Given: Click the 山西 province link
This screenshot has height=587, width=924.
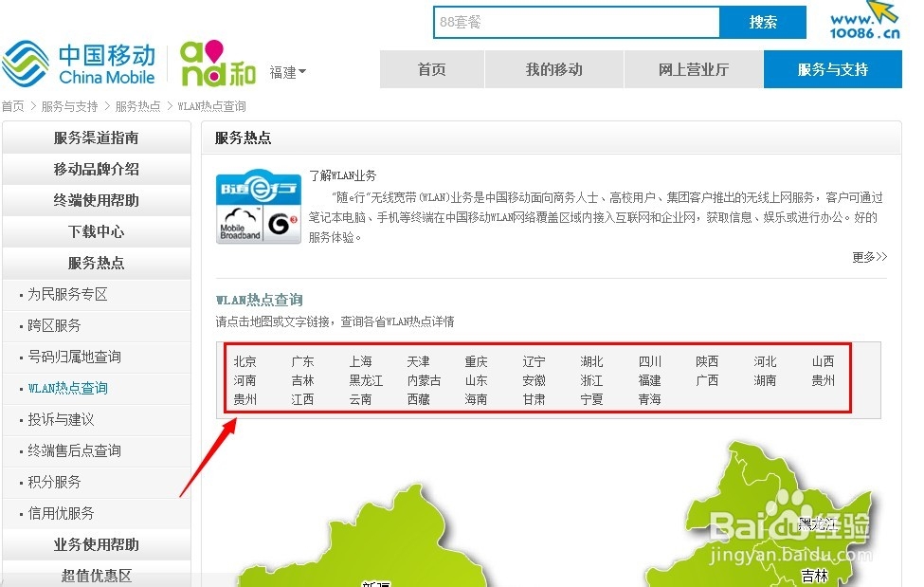Looking at the screenshot, I should [x=823, y=361].
